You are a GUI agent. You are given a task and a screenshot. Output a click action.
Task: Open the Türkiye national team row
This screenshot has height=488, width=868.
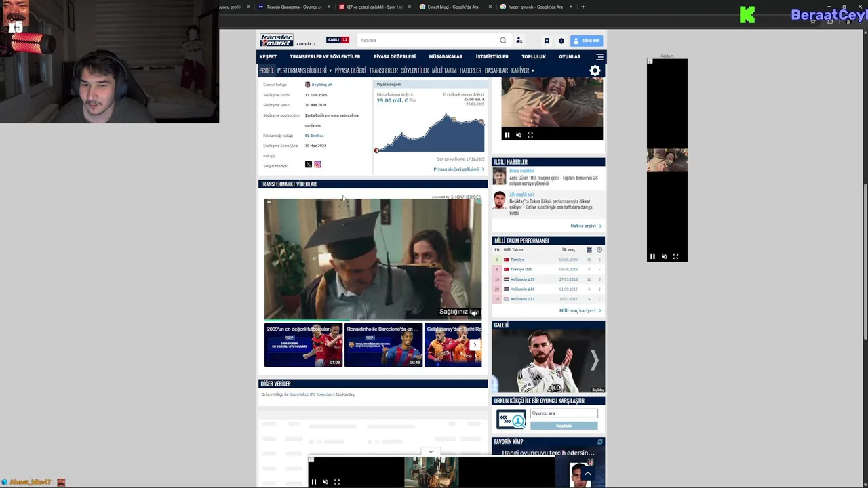[x=548, y=260]
